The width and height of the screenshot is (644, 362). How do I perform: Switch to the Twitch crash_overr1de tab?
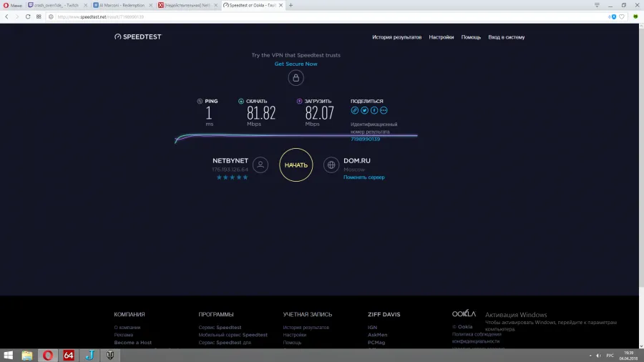pyautogui.click(x=57, y=5)
